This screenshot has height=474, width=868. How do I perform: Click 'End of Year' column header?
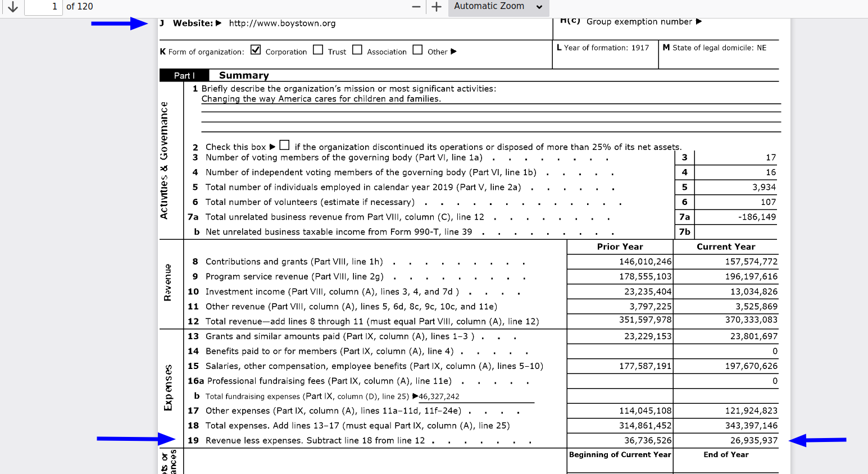[726, 455]
